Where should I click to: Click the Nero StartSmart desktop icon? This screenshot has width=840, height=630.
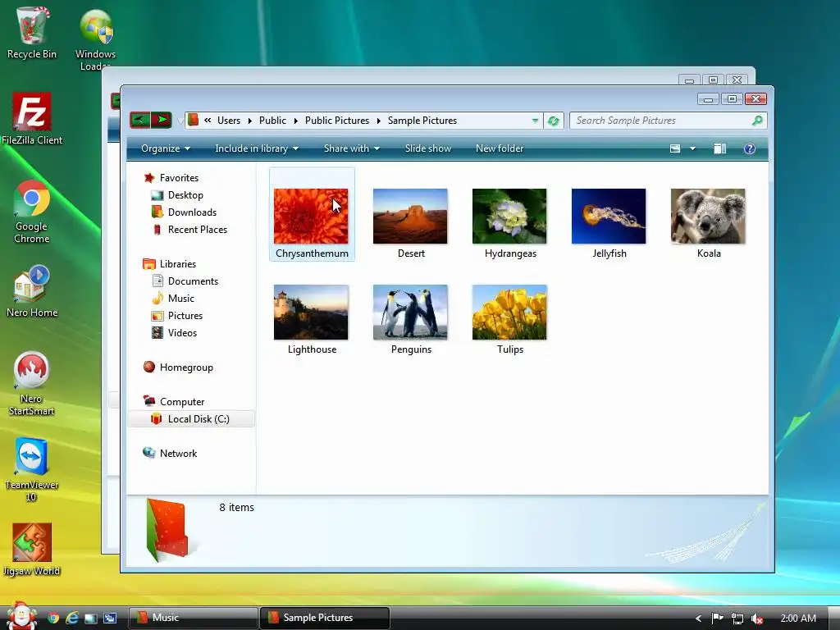coord(32,384)
